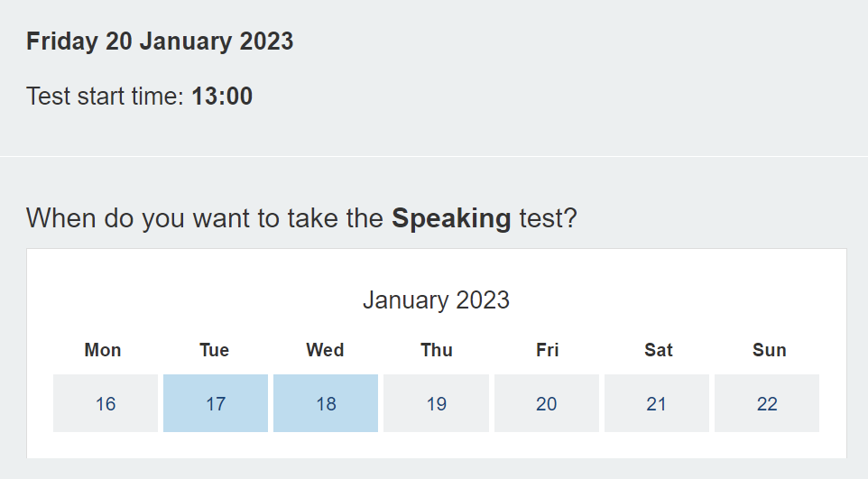Click the Mon column header
Viewport: 868px width, 479px height.
pyautogui.click(x=103, y=350)
